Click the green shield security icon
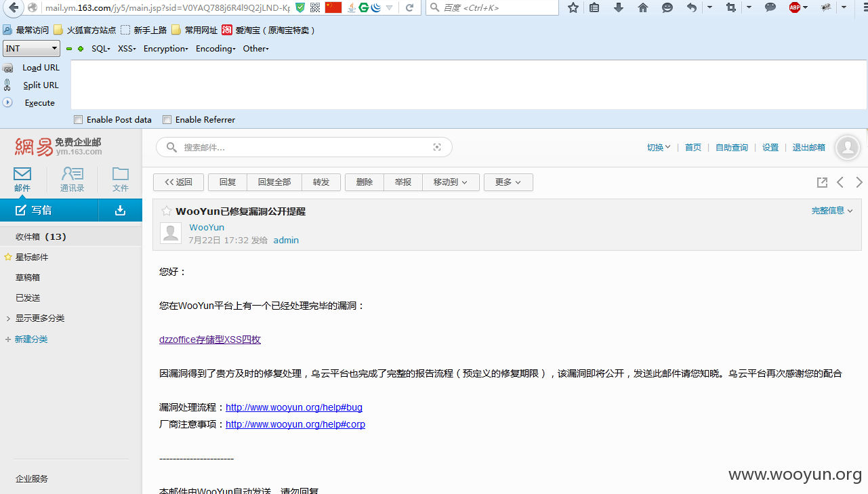The width and height of the screenshot is (868, 494). point(300,8)
